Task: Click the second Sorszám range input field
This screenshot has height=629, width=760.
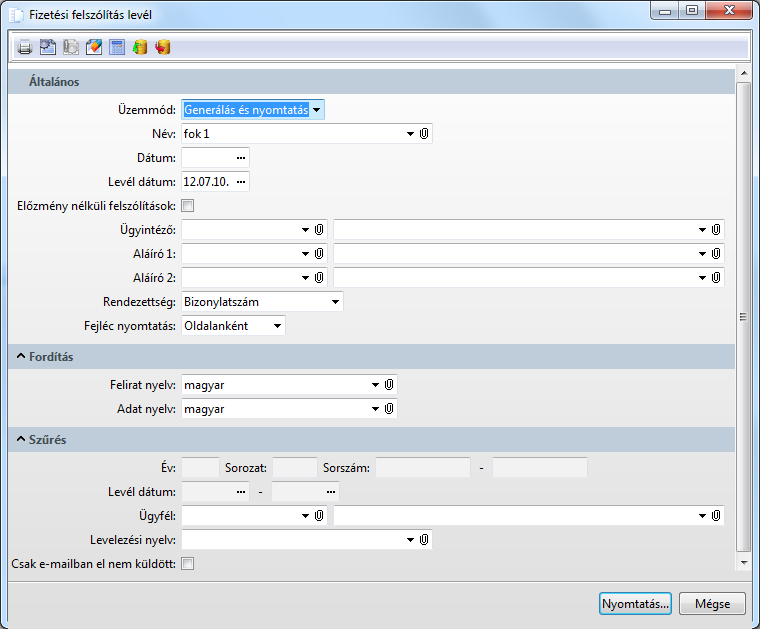Action: coord(540,468)
